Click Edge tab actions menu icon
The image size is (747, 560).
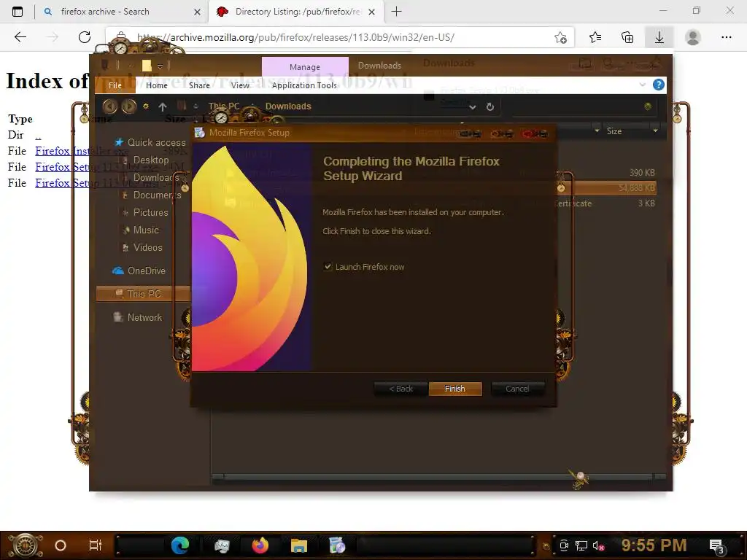(18, 12)
